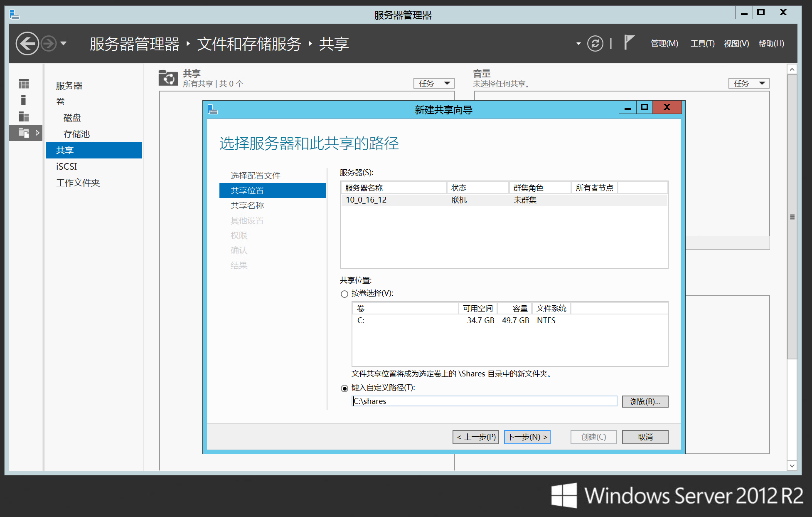Open the 任务 dropdown for volume panel
812x517 pixels.
(x=748, y=83)
